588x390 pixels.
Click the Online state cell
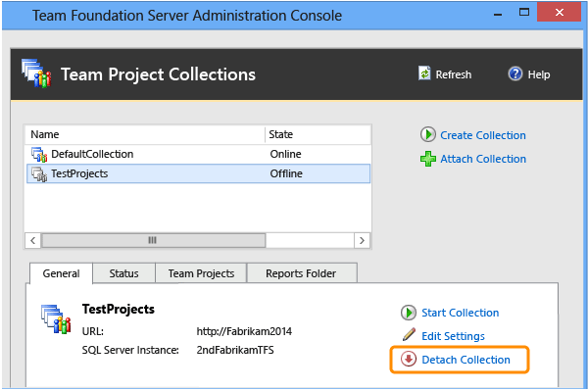(285, 154)
